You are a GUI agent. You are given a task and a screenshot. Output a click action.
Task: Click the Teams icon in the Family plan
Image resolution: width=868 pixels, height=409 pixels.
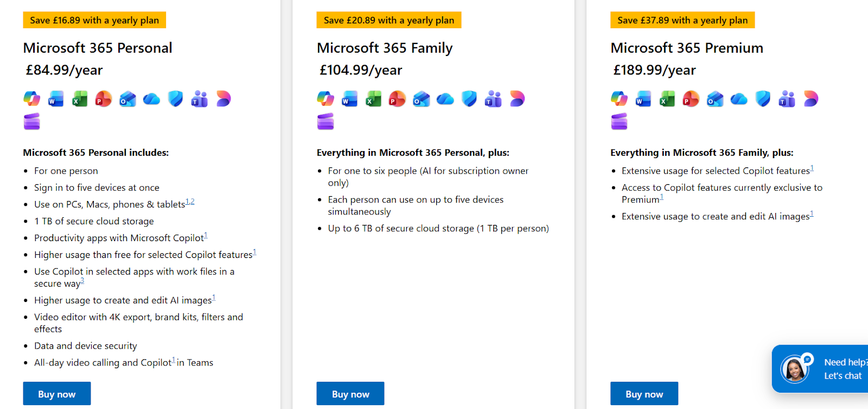[x=493, y=99]
